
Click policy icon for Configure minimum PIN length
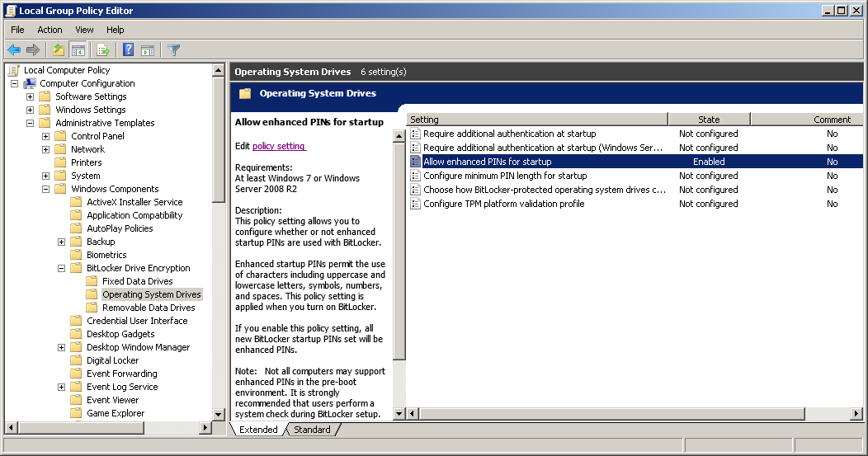415,176
